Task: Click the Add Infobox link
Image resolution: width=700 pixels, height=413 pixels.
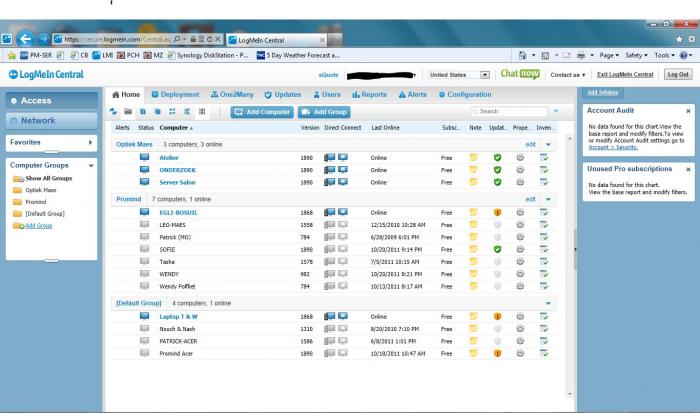Action: (x=603, y=92)
